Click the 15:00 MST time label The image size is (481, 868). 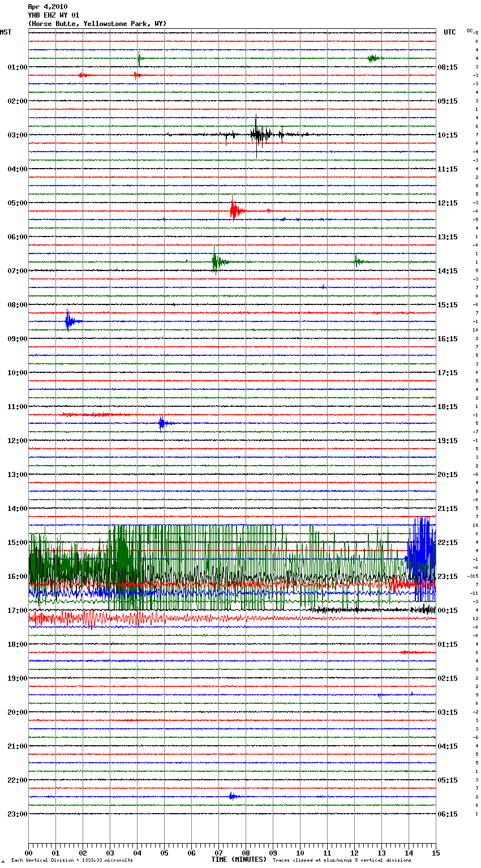tap(18, 543)
